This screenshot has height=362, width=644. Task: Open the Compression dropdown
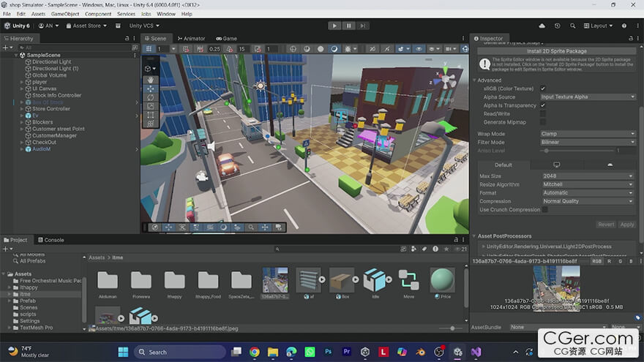tap(588, 201)
